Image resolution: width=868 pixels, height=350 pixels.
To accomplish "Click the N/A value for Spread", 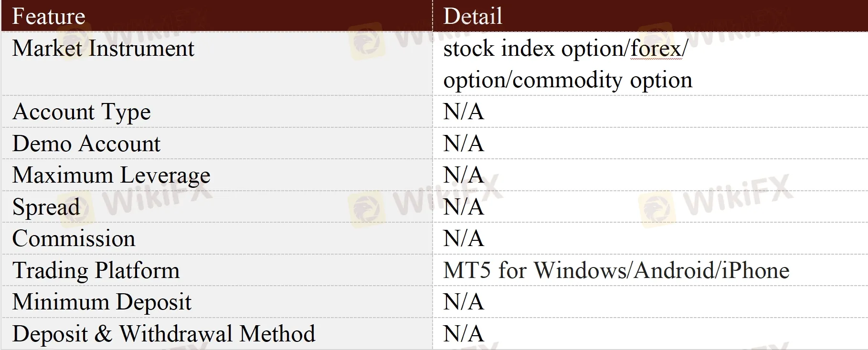I will click(x=463, y=207).
